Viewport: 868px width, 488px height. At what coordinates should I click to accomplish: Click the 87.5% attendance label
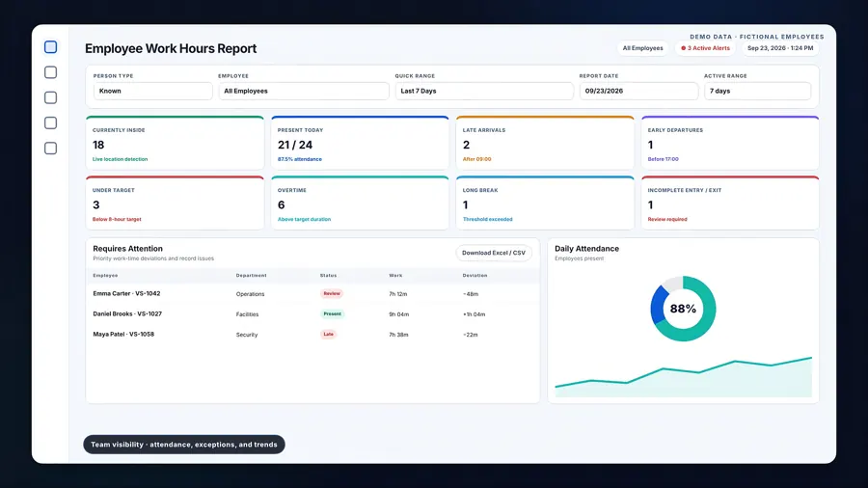pos(300,159)
